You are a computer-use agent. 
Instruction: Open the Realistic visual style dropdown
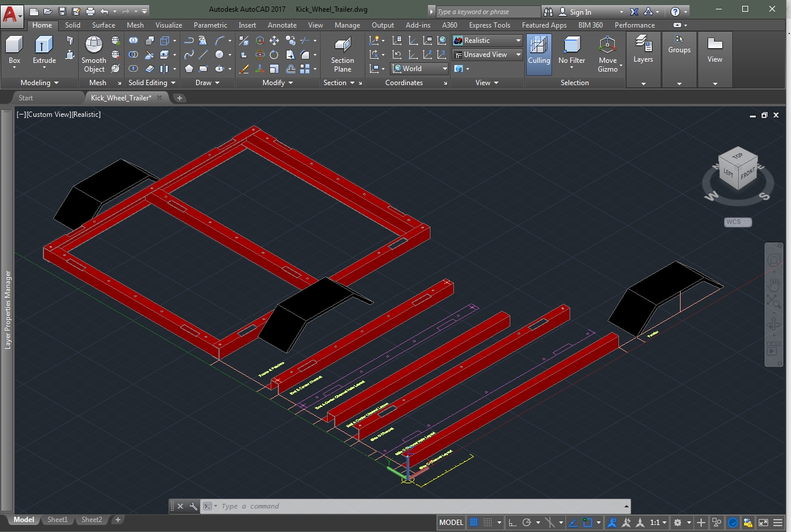(487, 41)
